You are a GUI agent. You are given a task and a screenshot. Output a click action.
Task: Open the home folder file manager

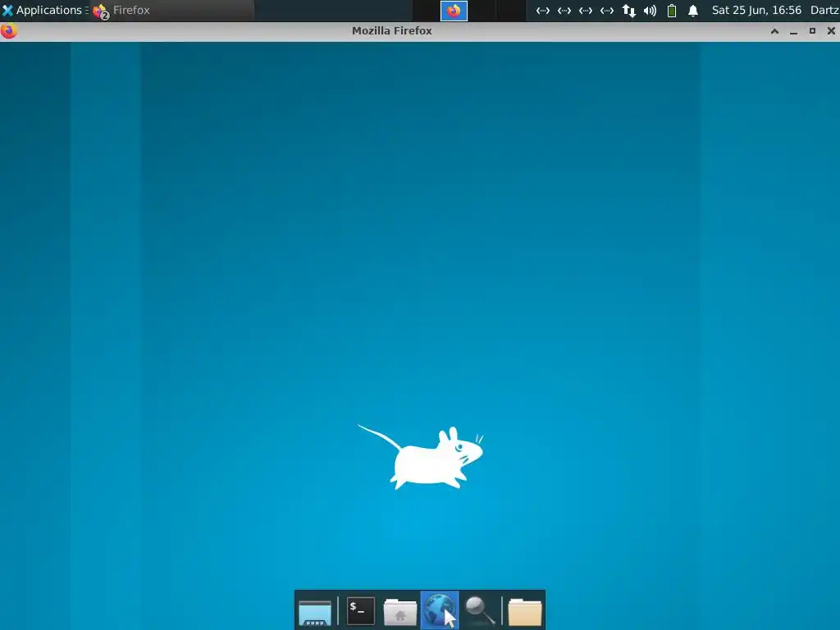(x=400, y=612)
